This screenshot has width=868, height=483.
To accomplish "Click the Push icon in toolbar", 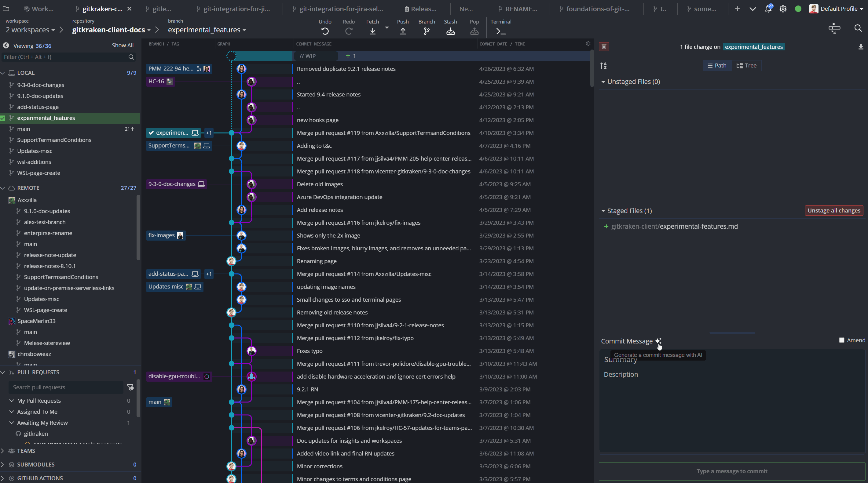I will coord(403,31).
